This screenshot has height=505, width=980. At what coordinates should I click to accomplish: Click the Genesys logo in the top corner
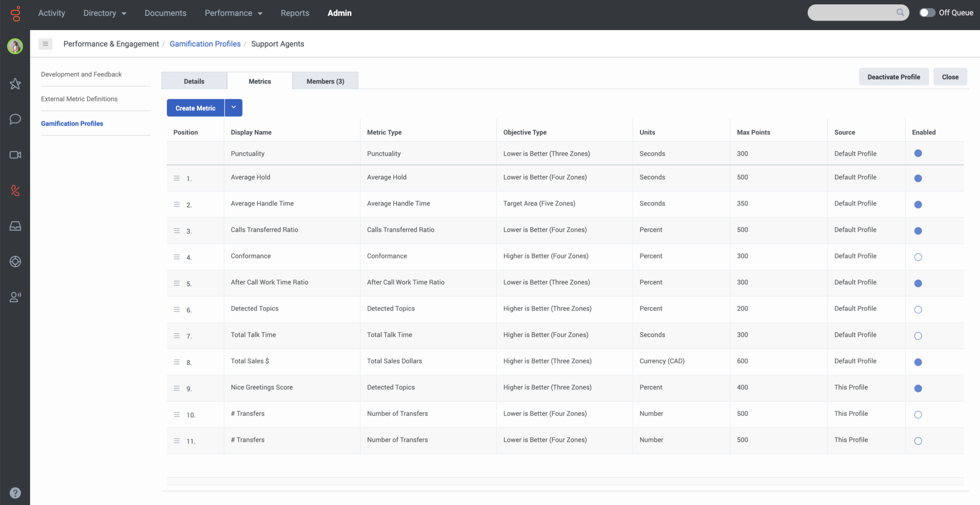coord(15,13)
